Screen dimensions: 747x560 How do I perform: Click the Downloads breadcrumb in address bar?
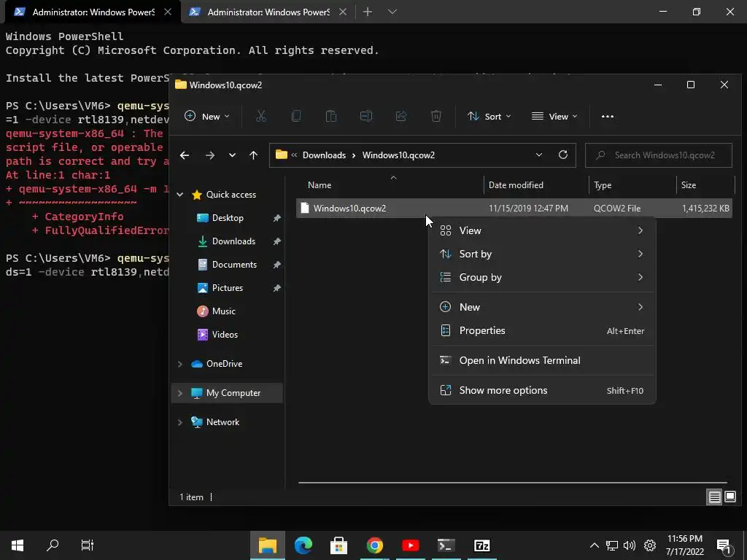click(x=324, y=155)
